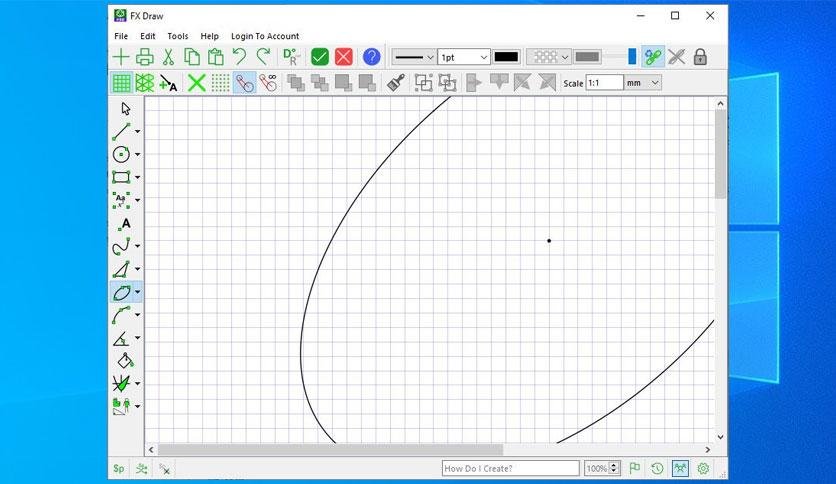836x484 pixels.
Task: Open the 1pt line thickness dropdown
Action: click(464, 57)
